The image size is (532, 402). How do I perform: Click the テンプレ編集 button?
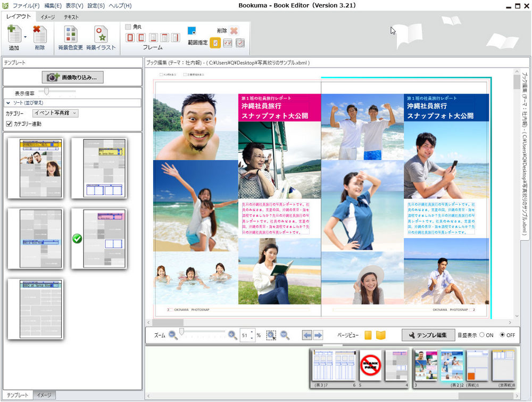[428, 335]
